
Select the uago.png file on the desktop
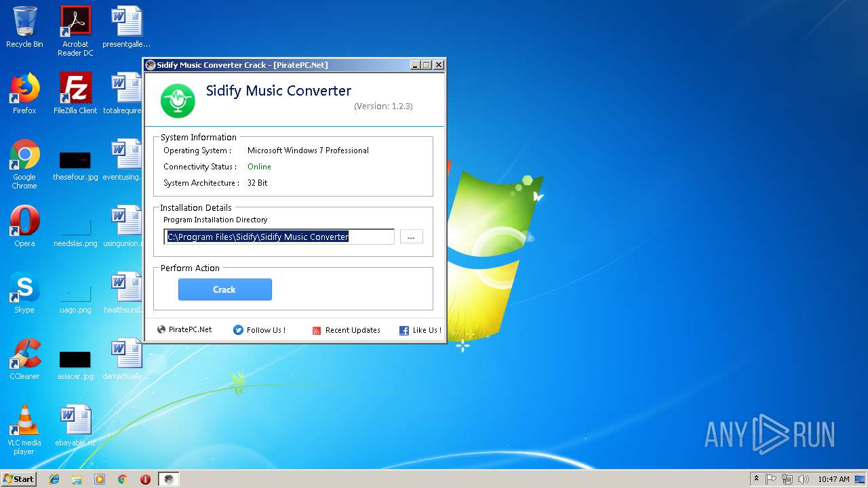click(x=75, y=300)
